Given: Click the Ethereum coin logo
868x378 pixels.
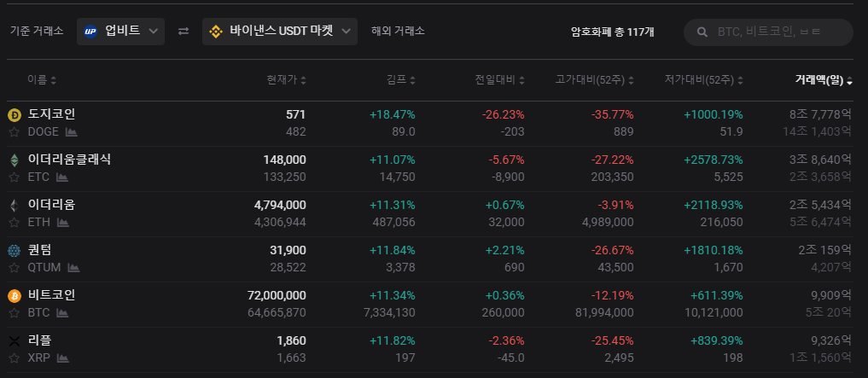Looking at the screenshot, I should (x=14, y=206).
